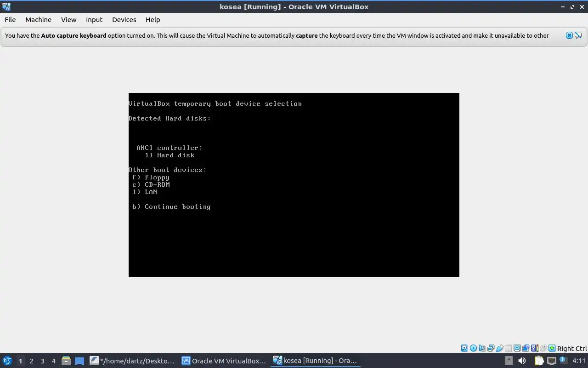Open the File menu
This screenshot has width=588, height=368.
10,20
